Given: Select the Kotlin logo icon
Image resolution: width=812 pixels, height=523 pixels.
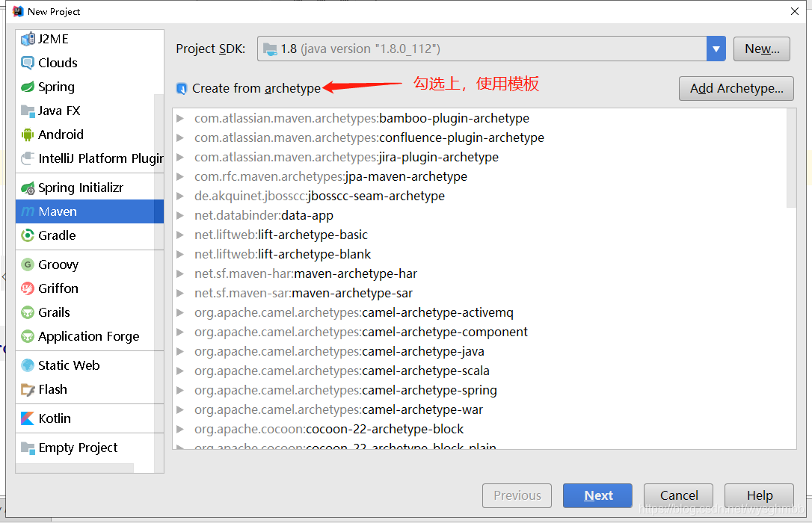Looking at the screenshot, I should (x=28, y=418).
